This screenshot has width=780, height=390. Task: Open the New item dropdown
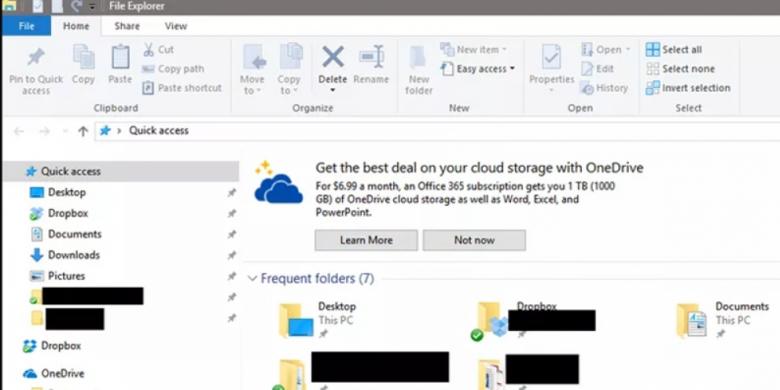pyautogui.click(x=474, y=49)
